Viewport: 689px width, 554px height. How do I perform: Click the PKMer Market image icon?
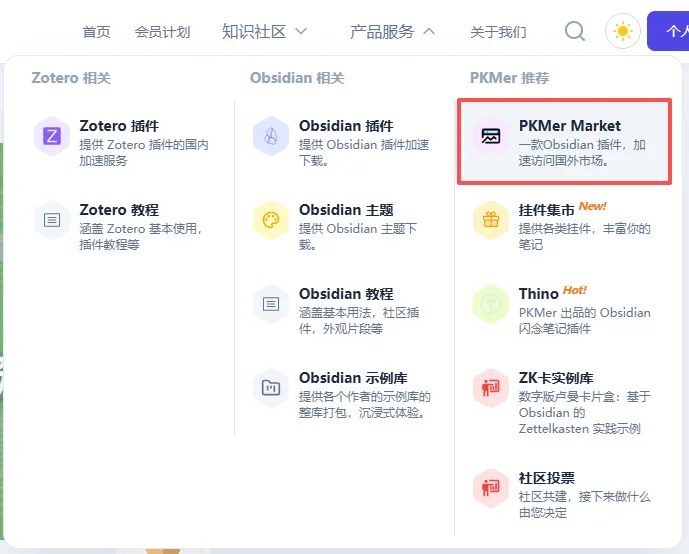491,136
